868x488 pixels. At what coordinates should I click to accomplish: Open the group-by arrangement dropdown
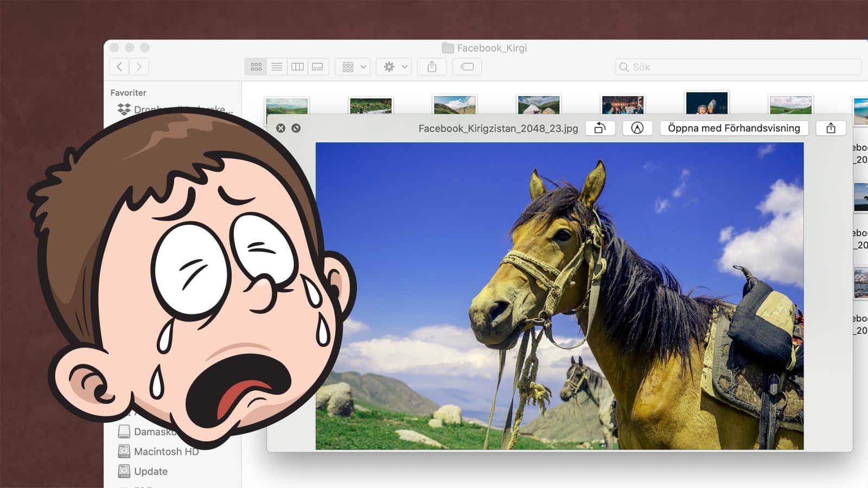point(353,67)
